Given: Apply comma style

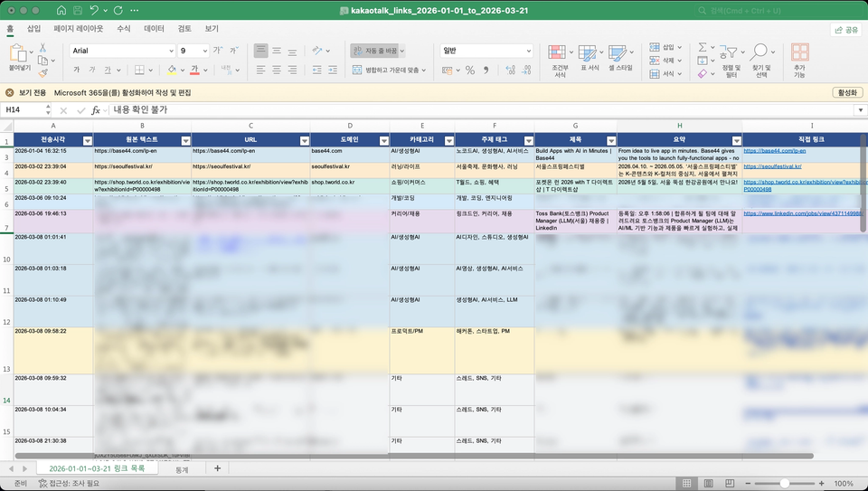Looking at the screenshot, I should (x=486, y=71).
